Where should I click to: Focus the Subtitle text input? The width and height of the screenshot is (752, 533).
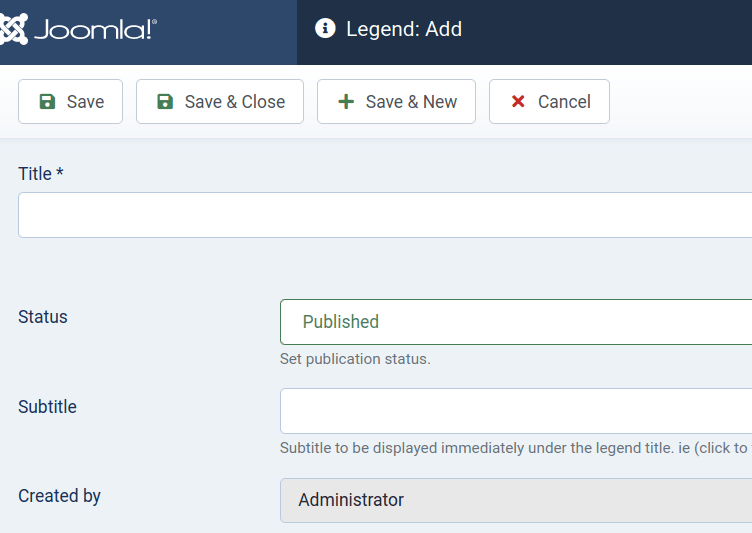pos(516,411)
